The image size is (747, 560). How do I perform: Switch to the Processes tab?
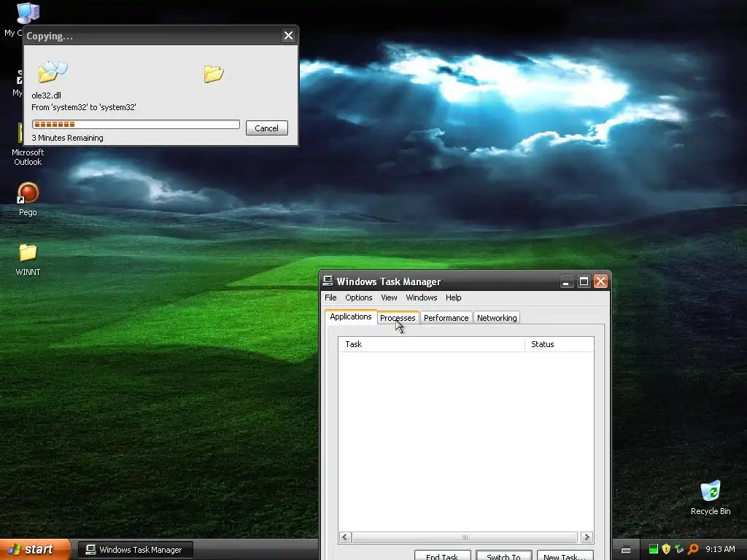[x=398, y=318]
